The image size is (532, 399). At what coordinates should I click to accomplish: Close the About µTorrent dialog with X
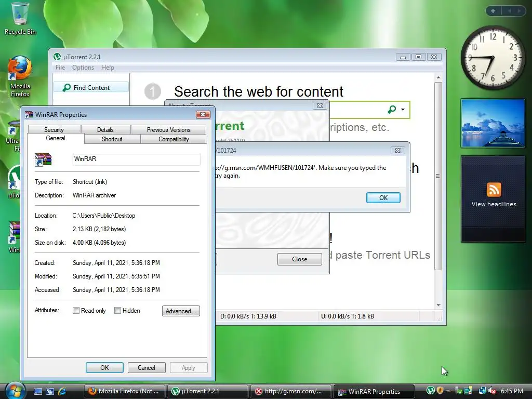click(x=320, y=106)
